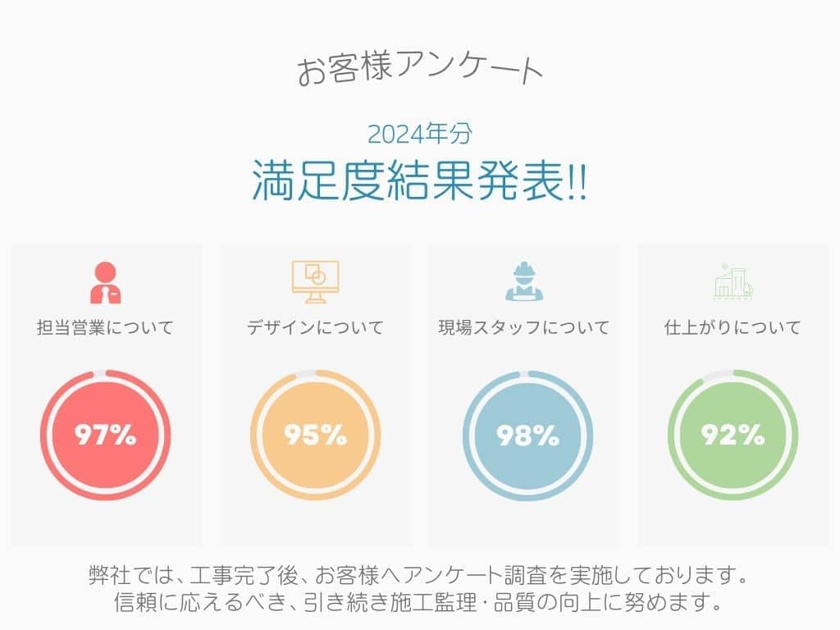Click the 満足度結果発表!! headline
The height and width of the screenshot is (630, 840).
tap(420, 180)
